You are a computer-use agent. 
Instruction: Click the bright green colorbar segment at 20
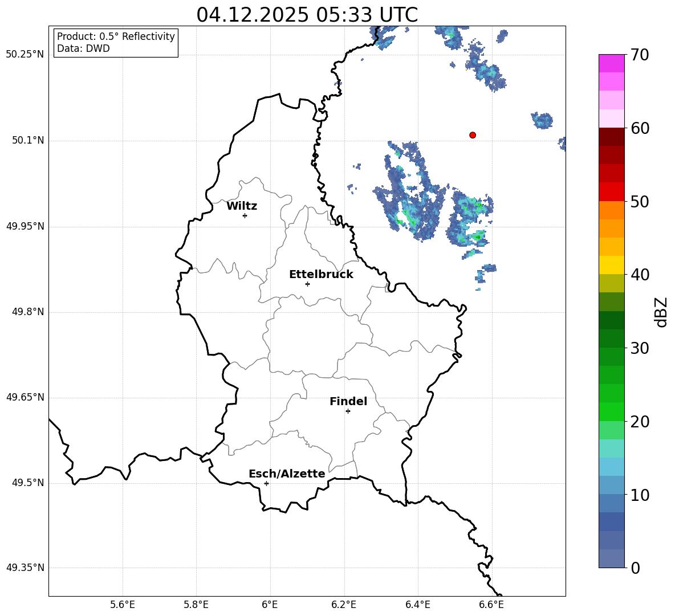coord(612,411)
